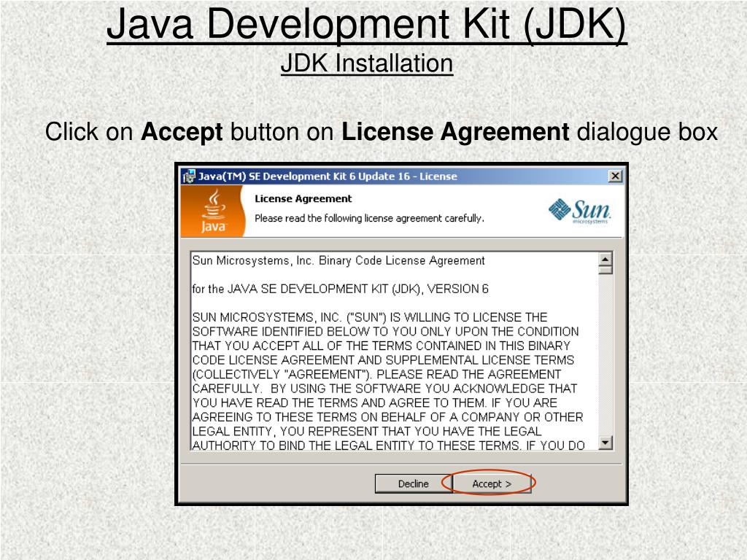Click the dialog title 'Java(TM) SE Development Kit 6 Update 16 - License'
The image size is (747, 560).
tap(328, 176)
